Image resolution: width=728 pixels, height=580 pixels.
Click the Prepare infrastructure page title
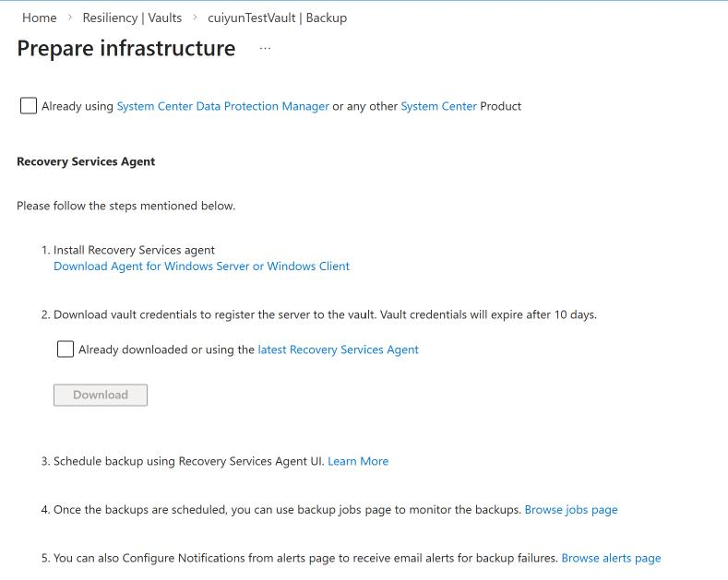[126, 48]
